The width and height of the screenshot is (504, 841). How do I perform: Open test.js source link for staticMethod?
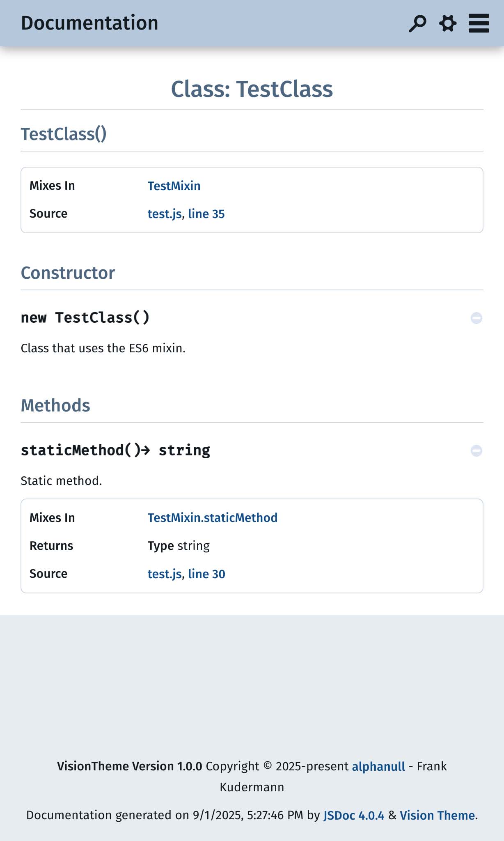[164, 574]
